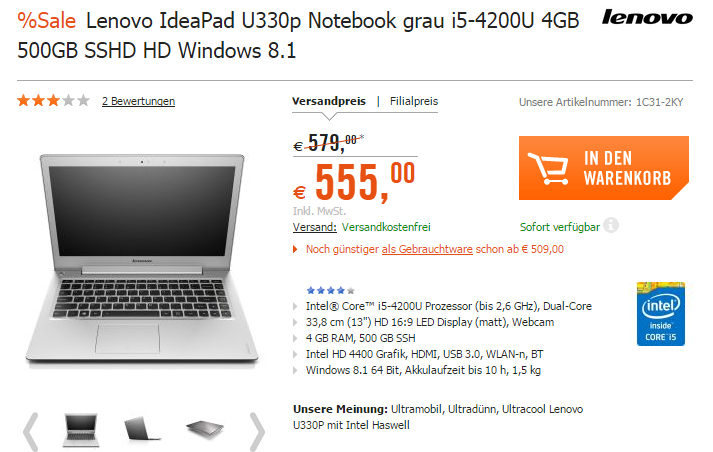Image resolution: width=713 pixels, height=452 pixels.
Task: Click the Intel Inside Core i5 badge
Action: [661, 314]
